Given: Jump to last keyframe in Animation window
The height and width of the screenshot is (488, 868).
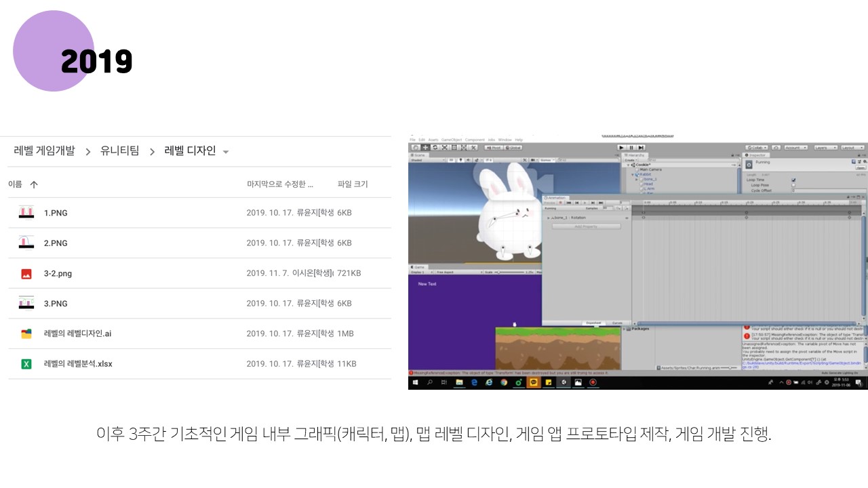Looking at the screenshot, I should (601, 203).
